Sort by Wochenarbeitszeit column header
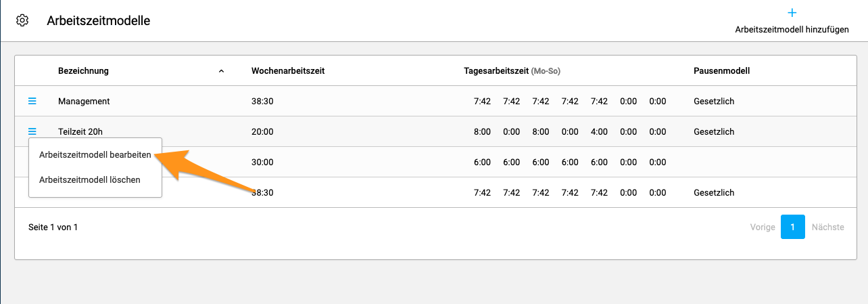868x304 pixels. tap(288, 71)
